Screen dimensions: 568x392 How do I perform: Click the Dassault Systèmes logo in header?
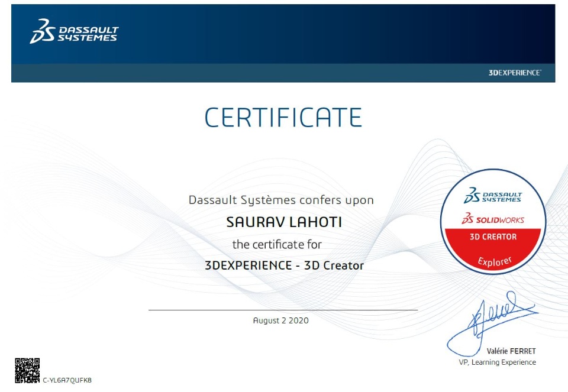click(74, 31)
